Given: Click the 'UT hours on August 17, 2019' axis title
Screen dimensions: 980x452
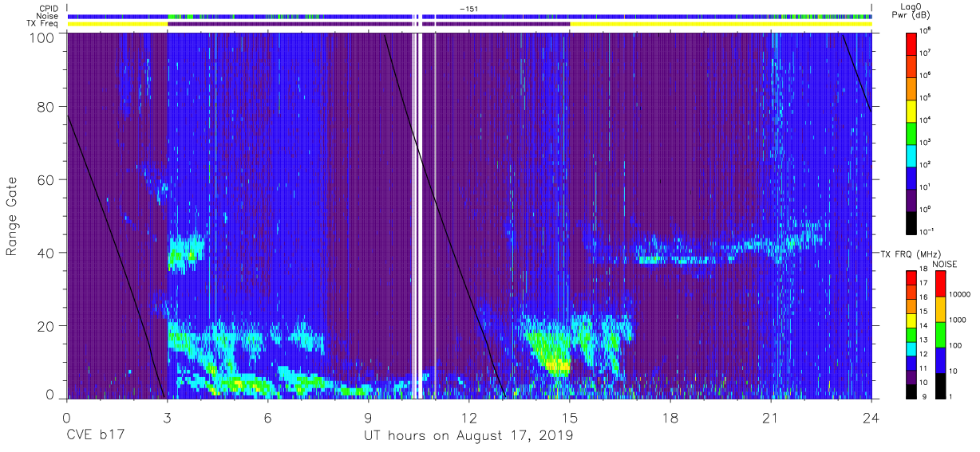Looking at the screenshot, I should pos(469,436).
